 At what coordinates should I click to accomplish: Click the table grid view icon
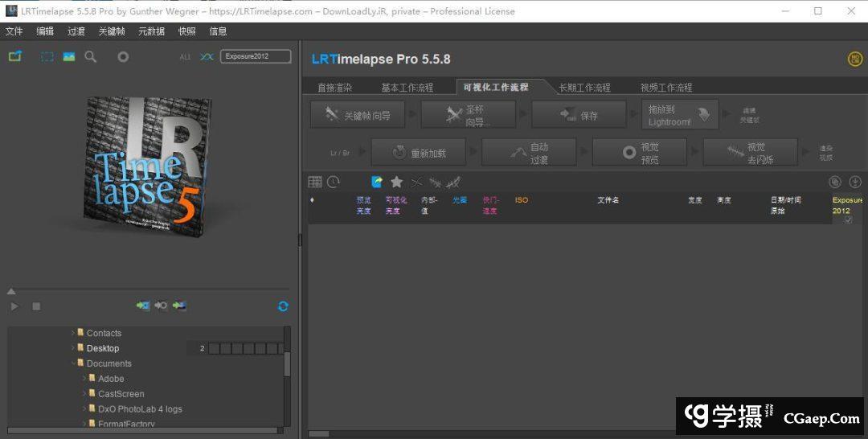click(x=315, y=182)
